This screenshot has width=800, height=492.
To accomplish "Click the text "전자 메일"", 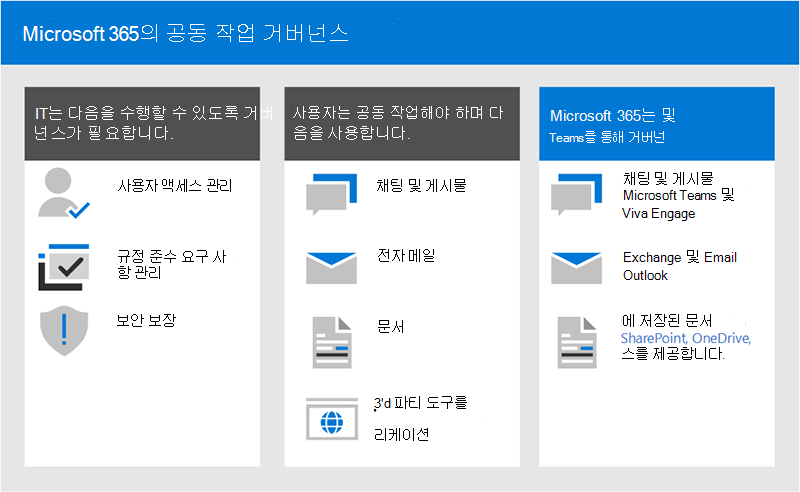I will 406,255.
